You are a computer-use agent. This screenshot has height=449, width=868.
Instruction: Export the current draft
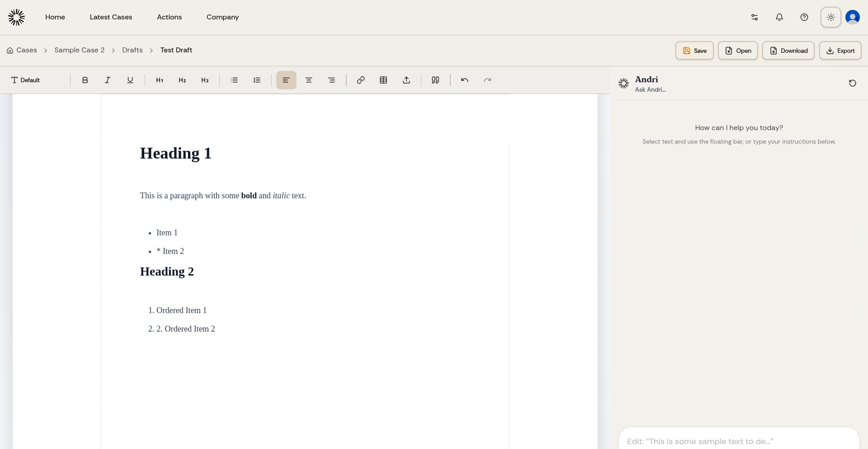tap(840, 51)
